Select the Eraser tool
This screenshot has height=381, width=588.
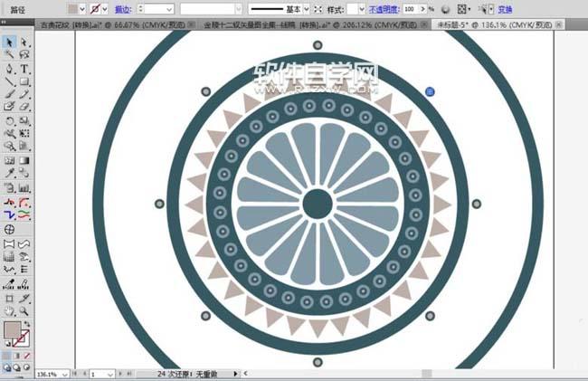pos(24,107)
